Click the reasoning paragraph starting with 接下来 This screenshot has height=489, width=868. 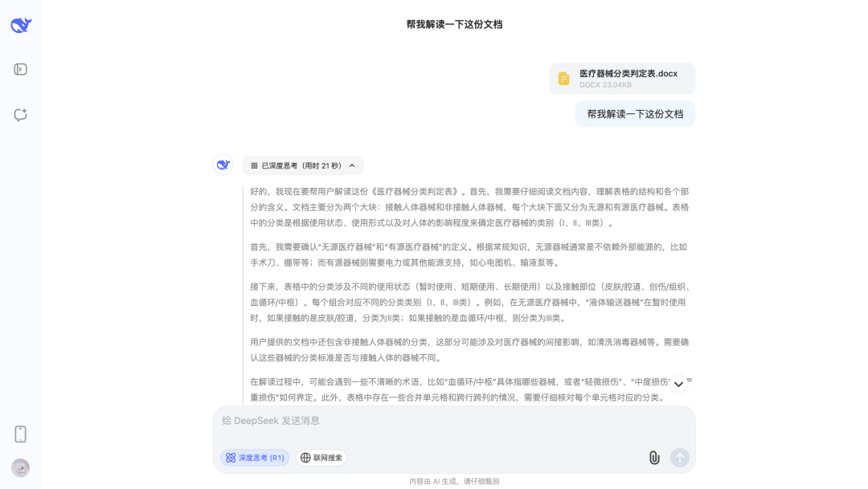point(469,302)
